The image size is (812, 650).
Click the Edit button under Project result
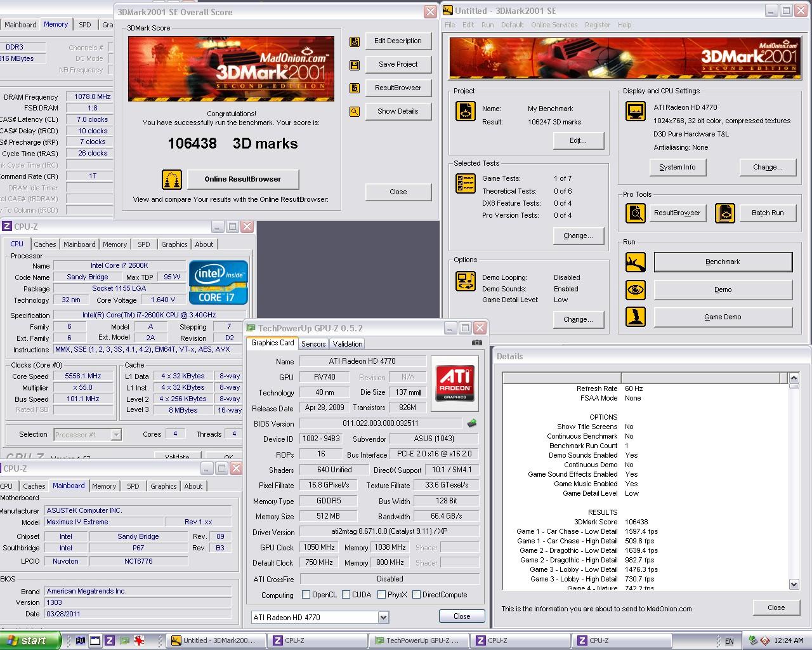(578, 140)
